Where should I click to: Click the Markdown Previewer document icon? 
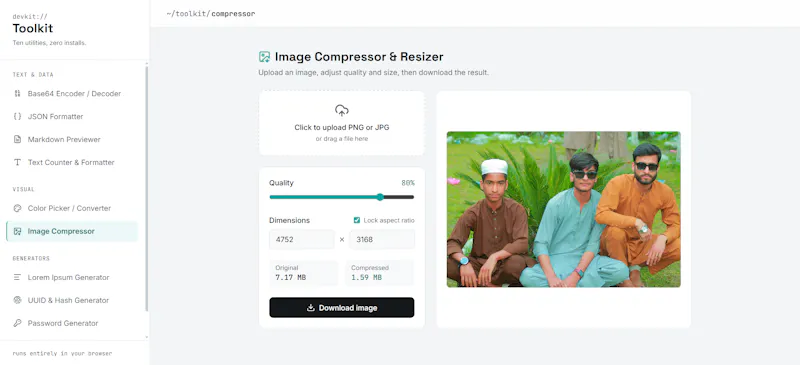tap(17, 139)
